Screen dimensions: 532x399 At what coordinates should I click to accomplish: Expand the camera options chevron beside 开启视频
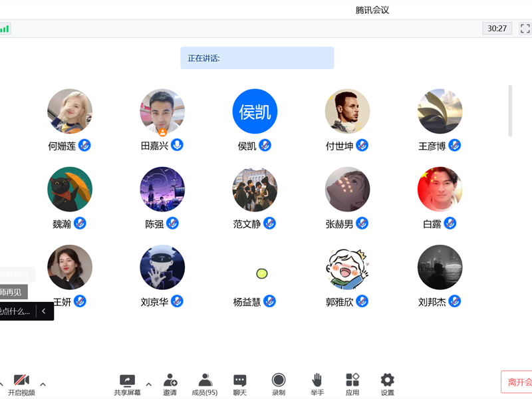pos(43,383)
